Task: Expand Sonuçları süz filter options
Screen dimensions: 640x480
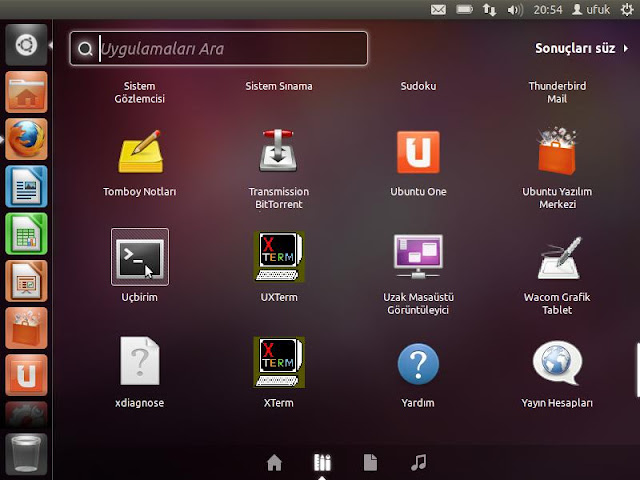Action: [x=581, y=48]
